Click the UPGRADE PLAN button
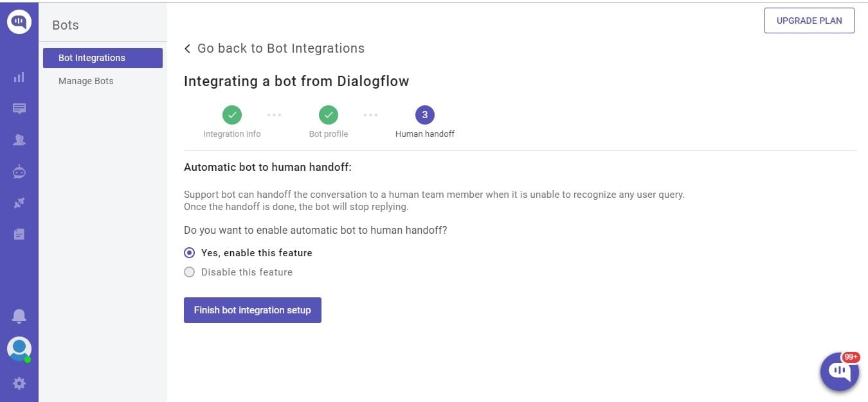The image size is (868, 402). coord(809,21)
